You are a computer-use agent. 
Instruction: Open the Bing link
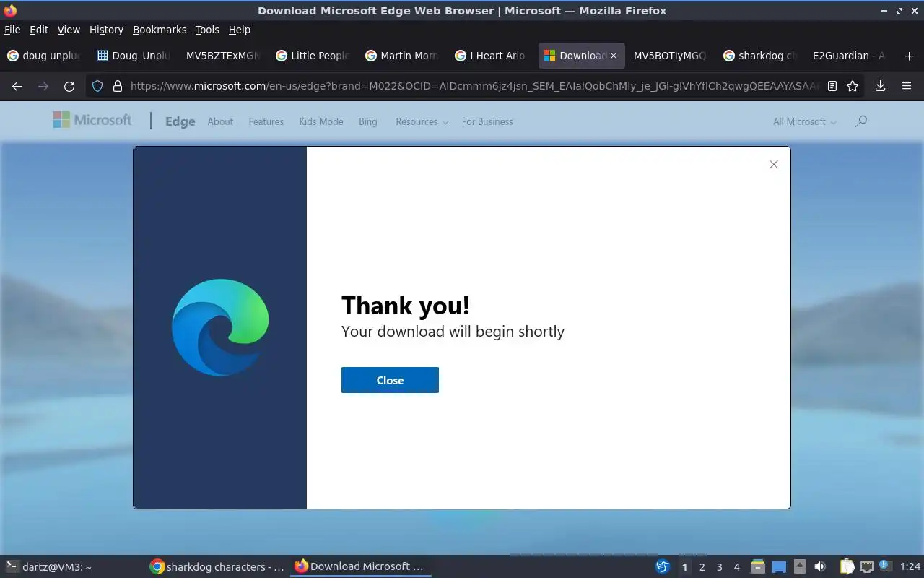[368, 121]
